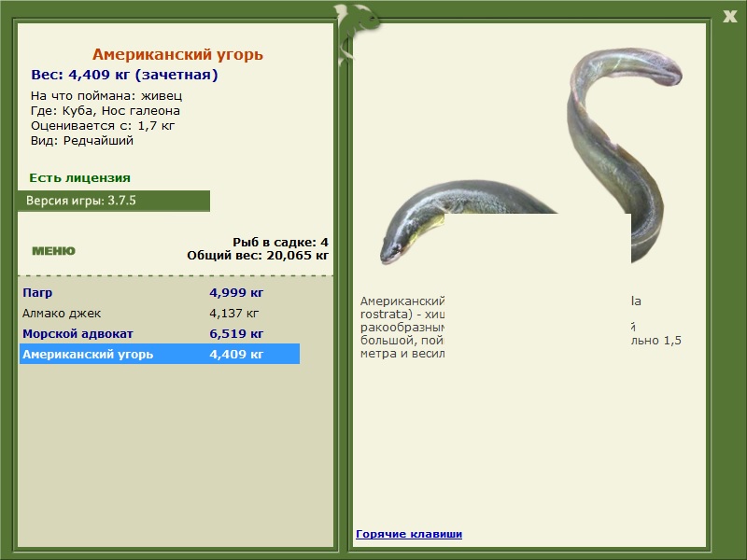Click the На что поймана: живец line
The height and width of the screenshot is (560, 747).
coord(106,96)
